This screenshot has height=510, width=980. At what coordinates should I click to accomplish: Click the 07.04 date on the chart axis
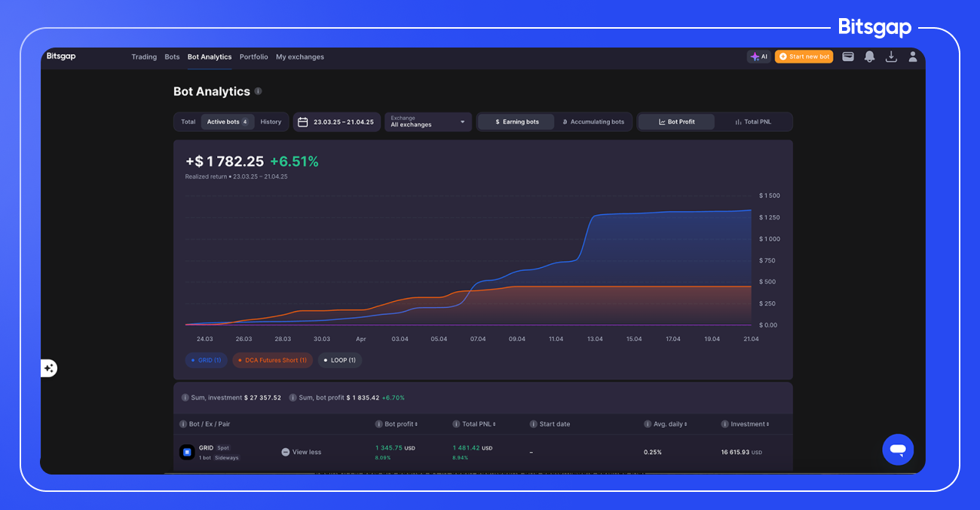coord(478,339)
